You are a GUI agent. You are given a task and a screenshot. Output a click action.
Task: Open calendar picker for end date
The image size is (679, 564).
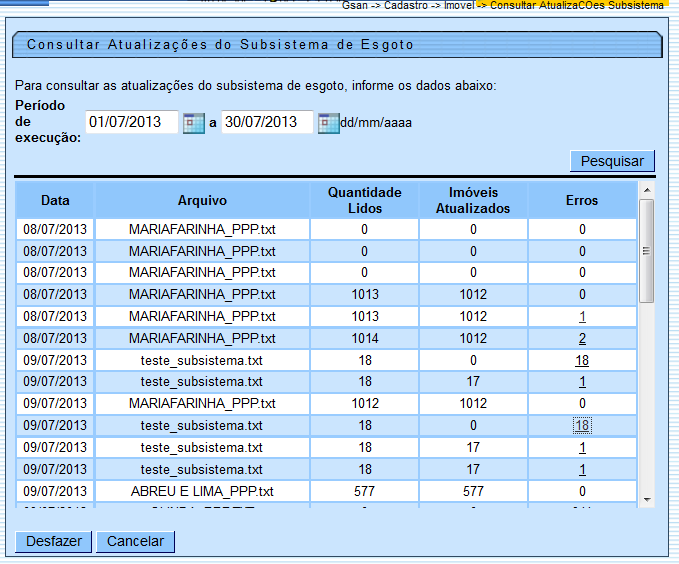(x=328, y=123)
